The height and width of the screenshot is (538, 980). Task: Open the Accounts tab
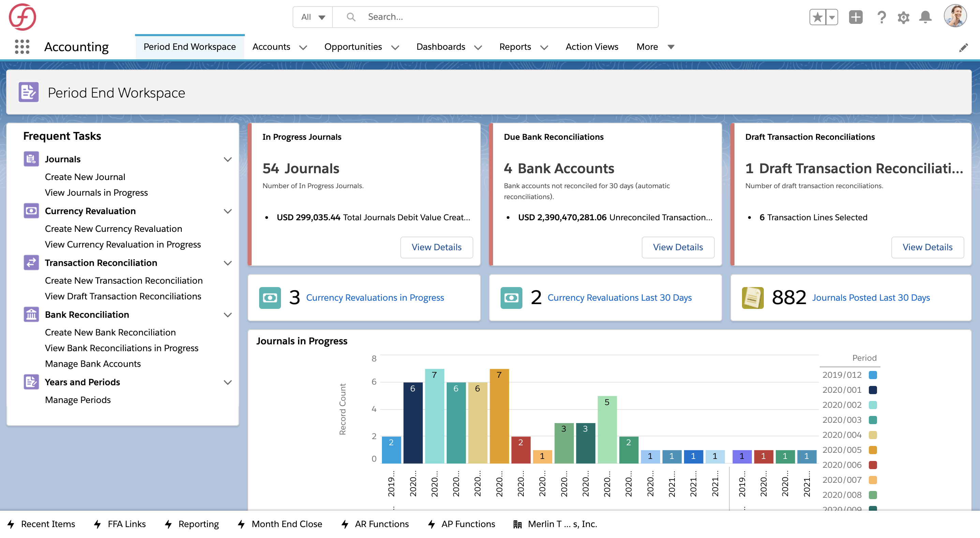click(x=271, y=47)
